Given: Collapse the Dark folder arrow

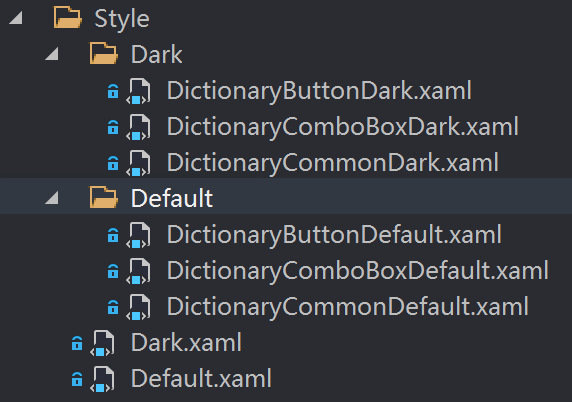Looking at the screenshot, I should (52, 54).
